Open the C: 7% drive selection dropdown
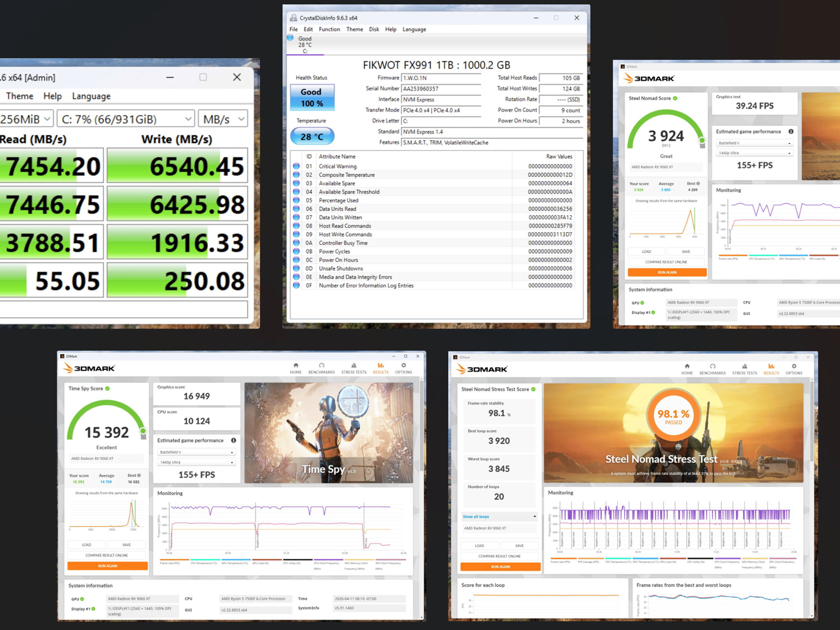Viewport: 840px width, 630px height. [x=126, y=119]
